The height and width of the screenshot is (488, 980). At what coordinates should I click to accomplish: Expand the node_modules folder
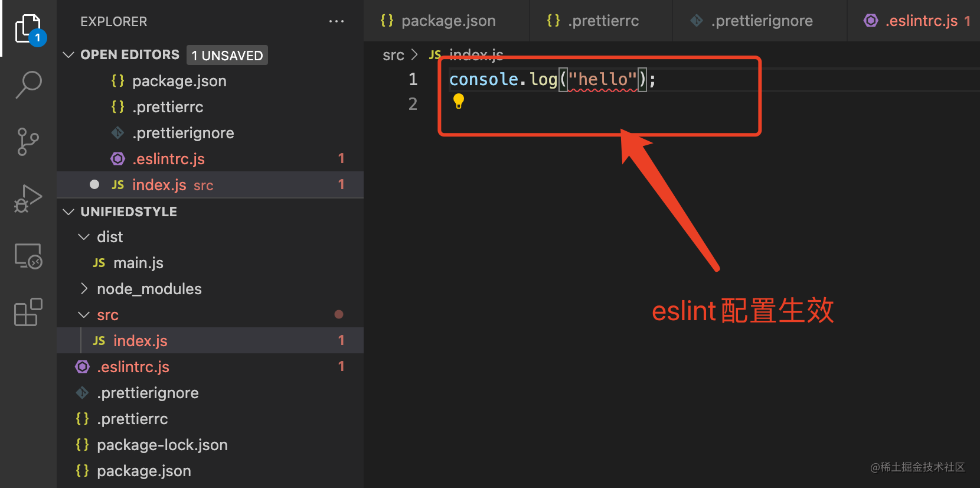(84, 289)
